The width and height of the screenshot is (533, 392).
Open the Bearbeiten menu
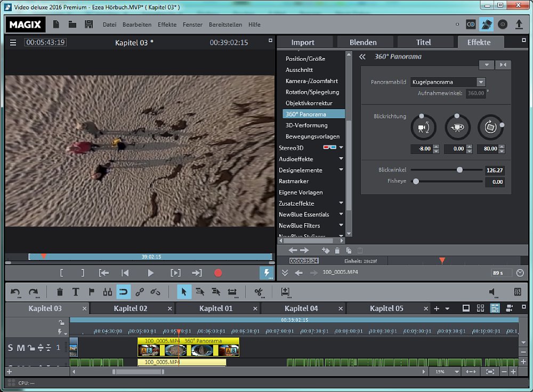coord(136,24)
